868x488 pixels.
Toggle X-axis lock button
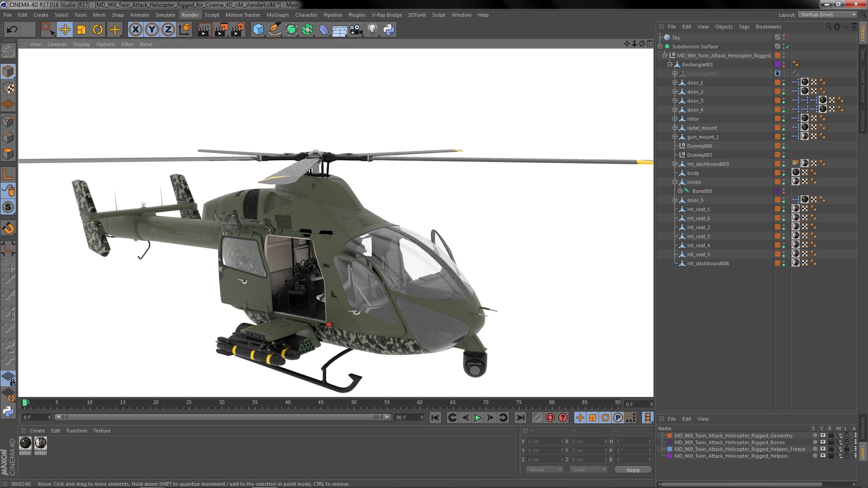135,30
